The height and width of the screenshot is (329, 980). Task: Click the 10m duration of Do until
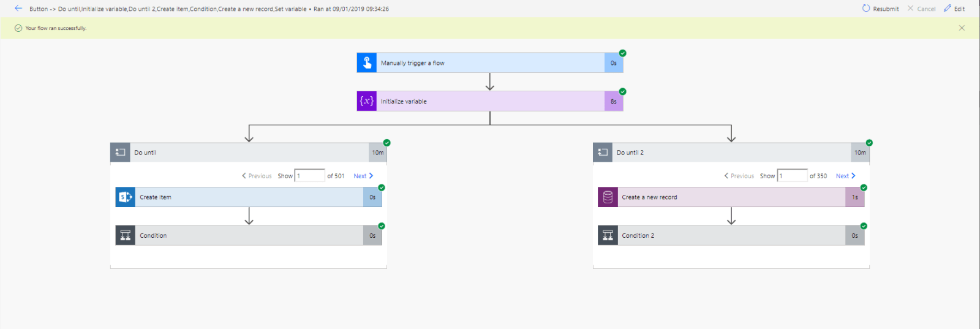pyautogui.click(x=378, y=153)
